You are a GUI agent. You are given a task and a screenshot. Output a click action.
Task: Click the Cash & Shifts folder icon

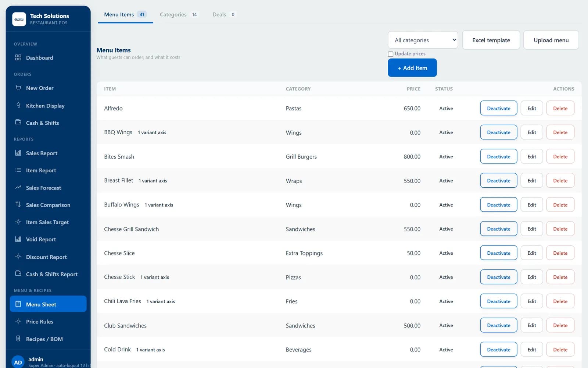[x=18, y=122]
